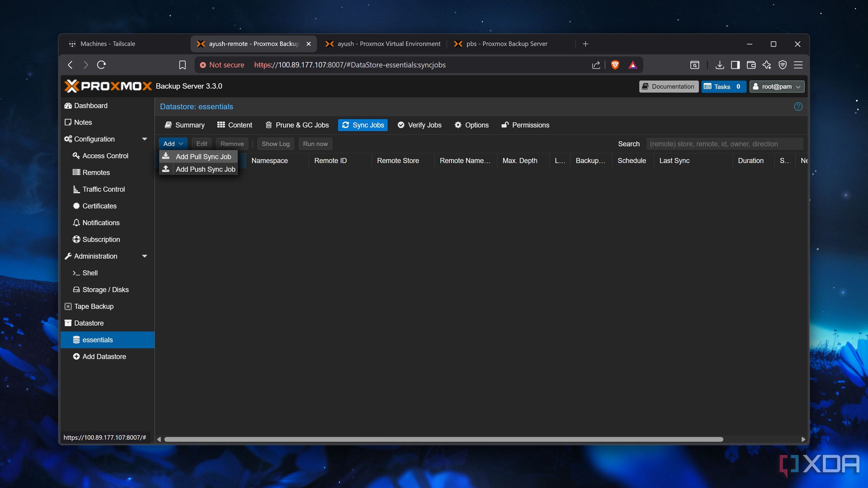Open the Tasks button
This screenshot has width=868, height=488.
coord(723,87)
